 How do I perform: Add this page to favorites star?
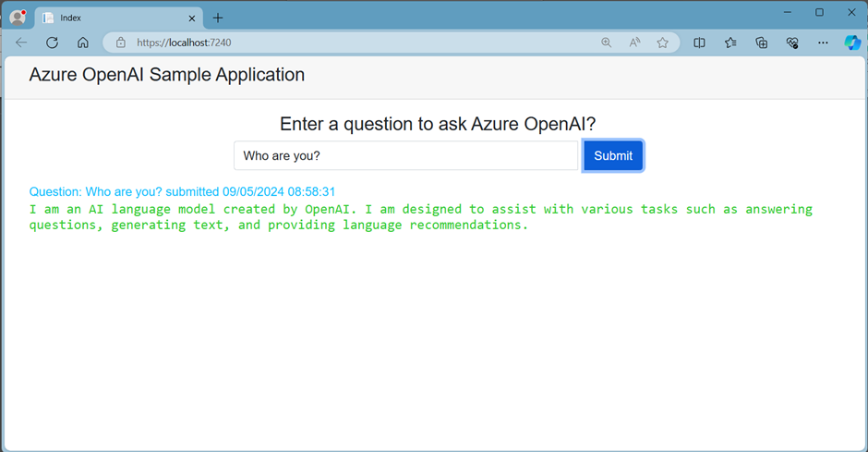(x=662, y=43)
